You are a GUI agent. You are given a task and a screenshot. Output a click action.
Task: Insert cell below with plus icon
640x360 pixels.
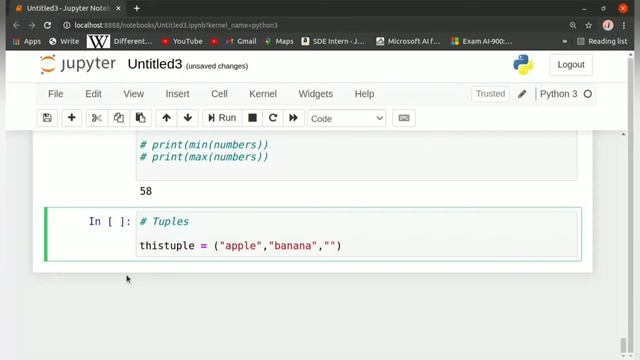[71, 118]
